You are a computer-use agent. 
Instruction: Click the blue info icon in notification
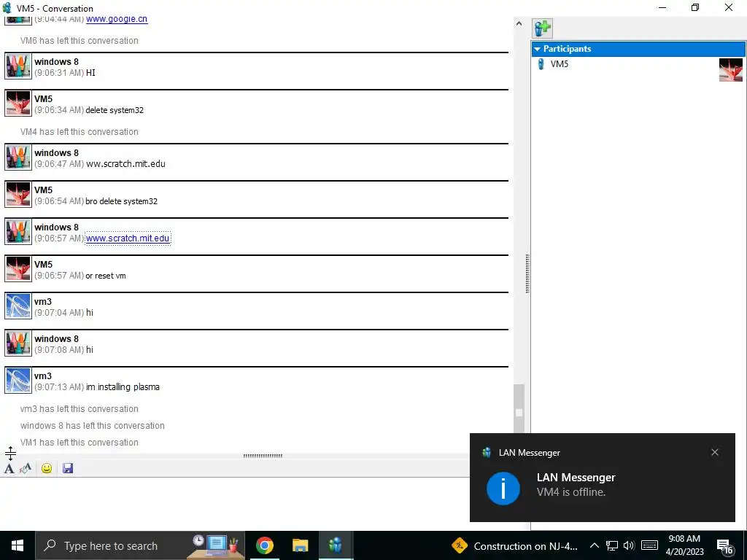[x=503, y=489]
